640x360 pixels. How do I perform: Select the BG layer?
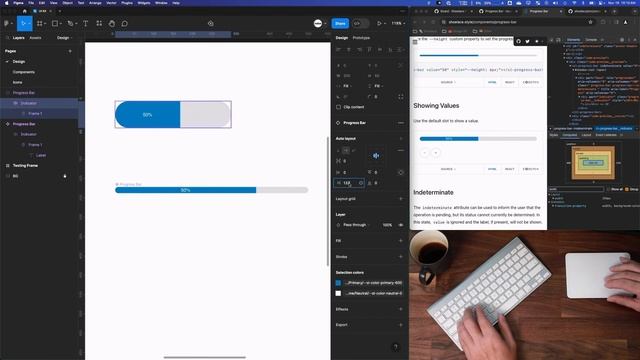[15, 176]
